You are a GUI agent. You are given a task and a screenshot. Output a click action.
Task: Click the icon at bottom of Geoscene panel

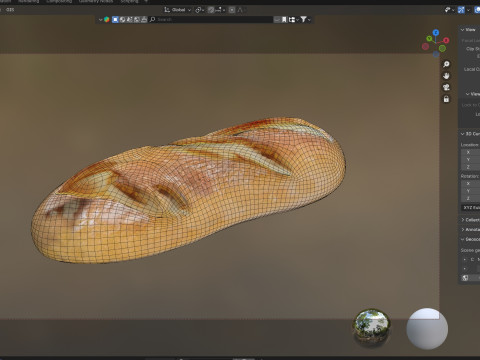click(465, 278)
